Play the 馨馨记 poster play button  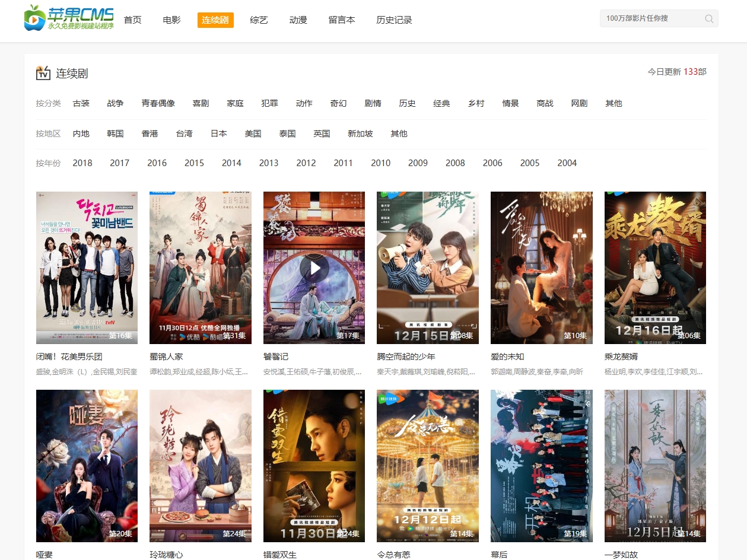(x=314, y=268)
